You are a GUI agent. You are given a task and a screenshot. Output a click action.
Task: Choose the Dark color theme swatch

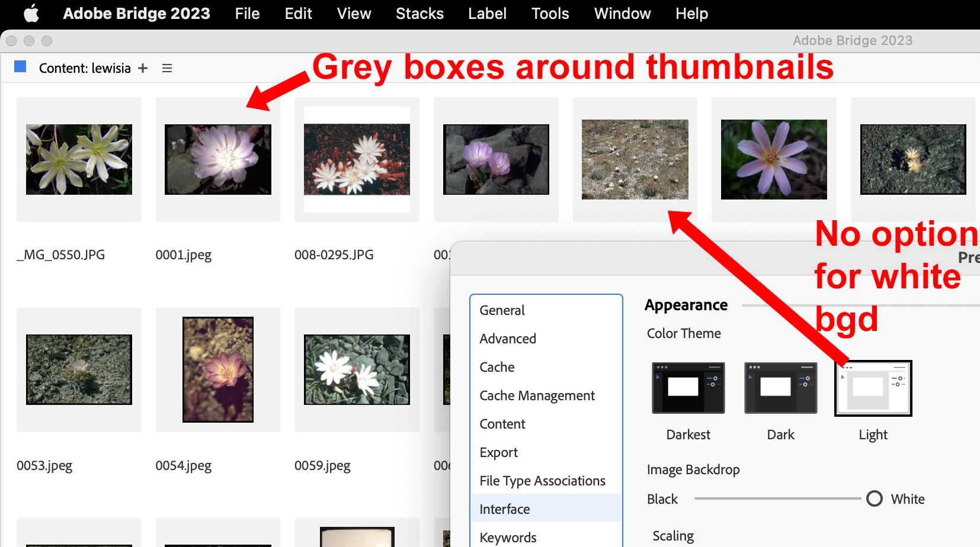tap(780, 388)
